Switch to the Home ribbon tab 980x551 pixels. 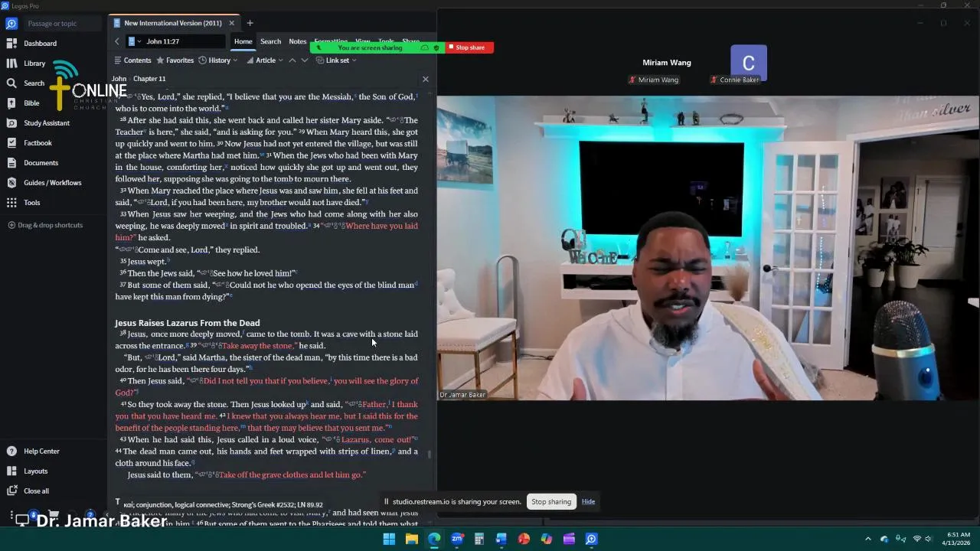243,41
